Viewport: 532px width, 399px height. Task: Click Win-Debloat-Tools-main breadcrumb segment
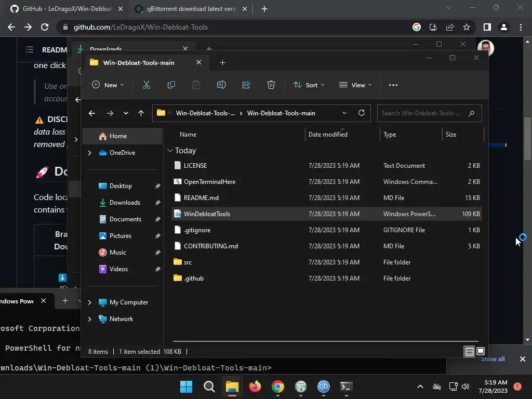click(x=281, y=113)
